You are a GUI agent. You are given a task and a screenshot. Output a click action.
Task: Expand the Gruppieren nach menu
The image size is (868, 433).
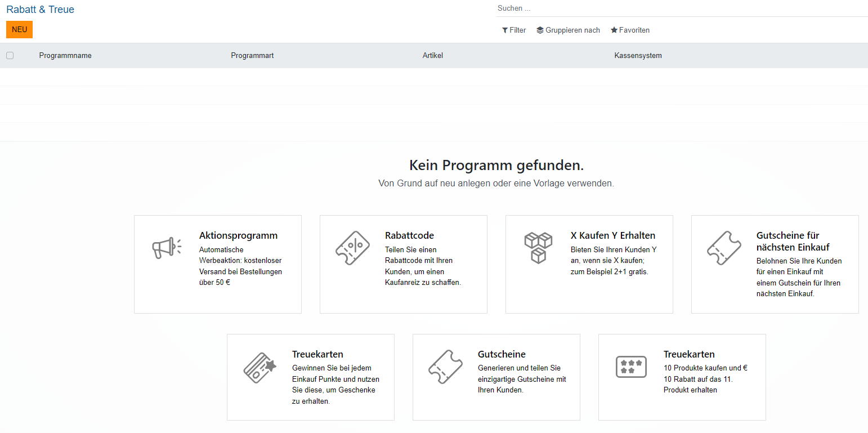pyautogui.click(x=568, y=30)
